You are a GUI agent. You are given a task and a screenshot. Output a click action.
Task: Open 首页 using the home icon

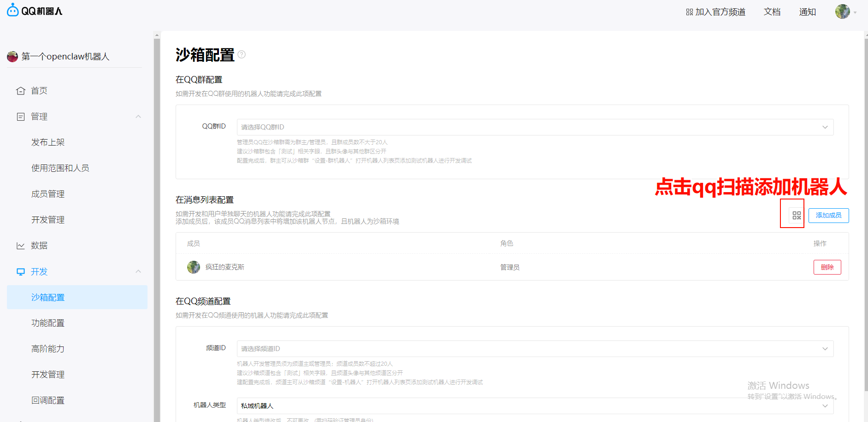pos(20,90)
